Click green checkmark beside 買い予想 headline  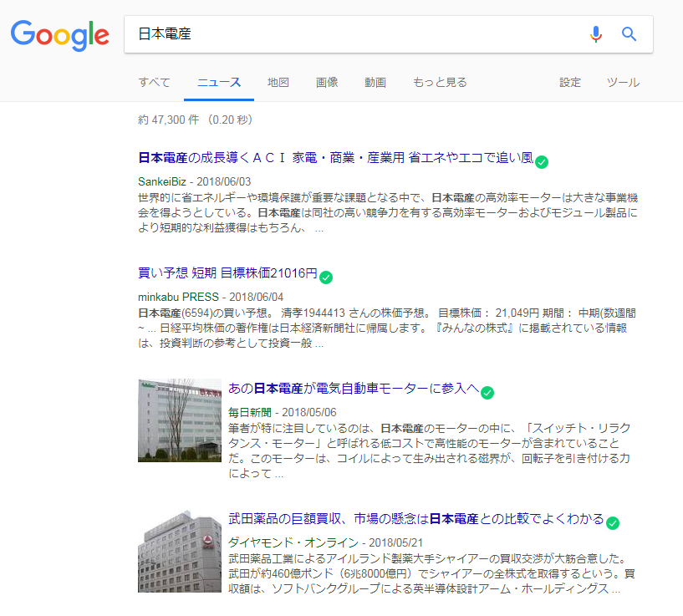coord(326,277)
